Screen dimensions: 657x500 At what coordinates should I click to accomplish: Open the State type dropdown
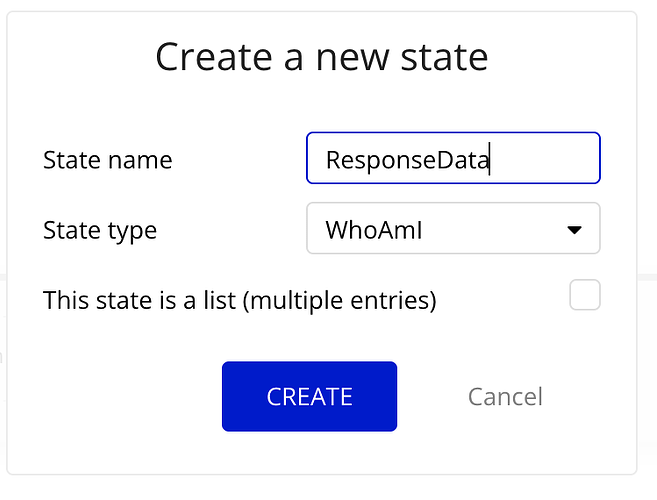coord(452,229)
